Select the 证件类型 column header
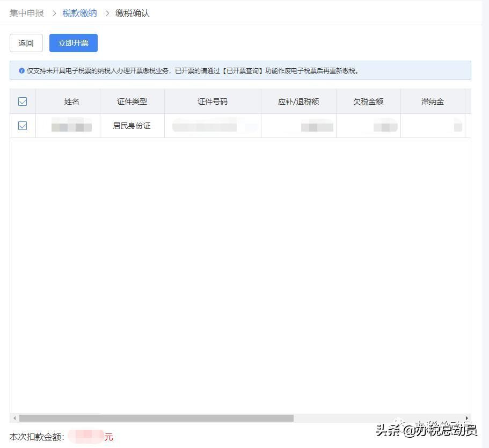 [x=132, y=101]
